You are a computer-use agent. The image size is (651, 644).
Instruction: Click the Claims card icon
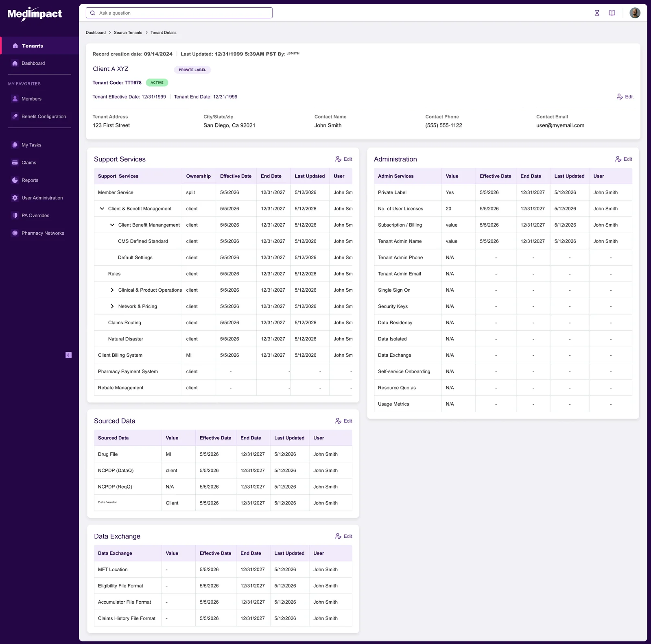tap(15, 162)
